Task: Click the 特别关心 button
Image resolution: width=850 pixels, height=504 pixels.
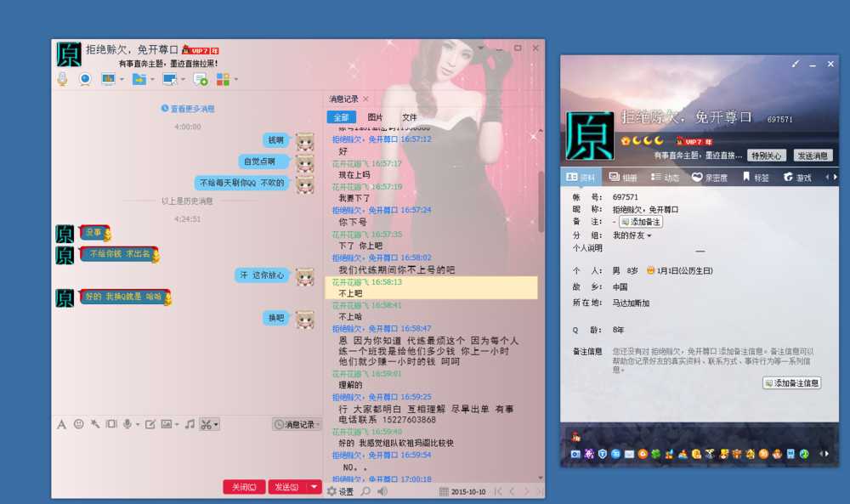Action: pyautogui.click(x=767, y=156)
